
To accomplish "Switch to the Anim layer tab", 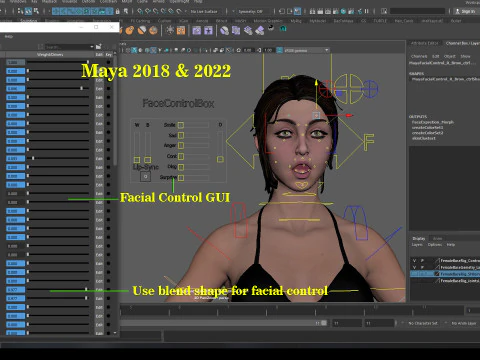I will (437, 238).
